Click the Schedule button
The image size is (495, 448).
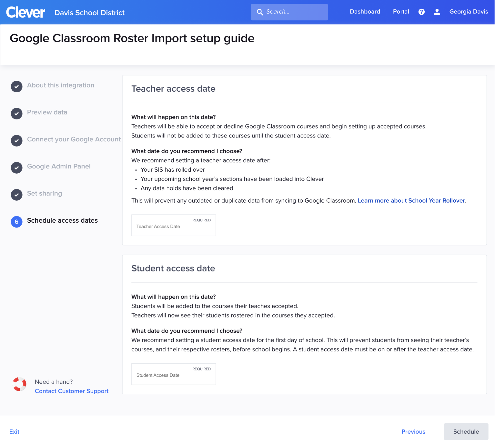click(x=466, y=431)
